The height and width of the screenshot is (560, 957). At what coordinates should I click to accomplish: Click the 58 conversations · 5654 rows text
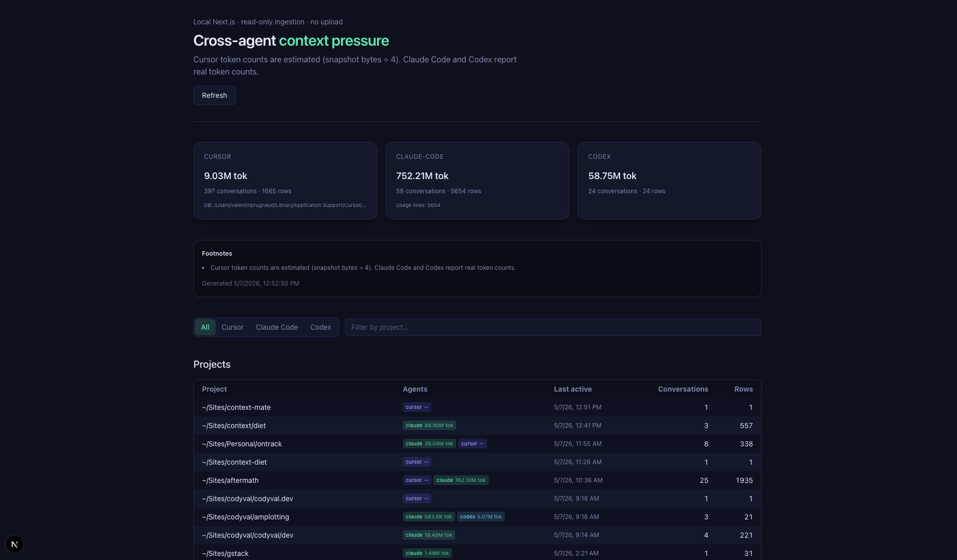click(438, 191)
